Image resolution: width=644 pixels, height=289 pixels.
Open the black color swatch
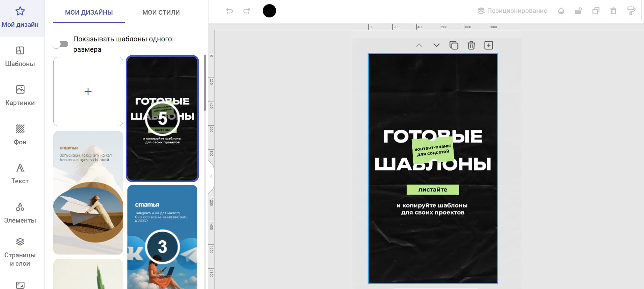pyautogui.click(x=269, y=11)
